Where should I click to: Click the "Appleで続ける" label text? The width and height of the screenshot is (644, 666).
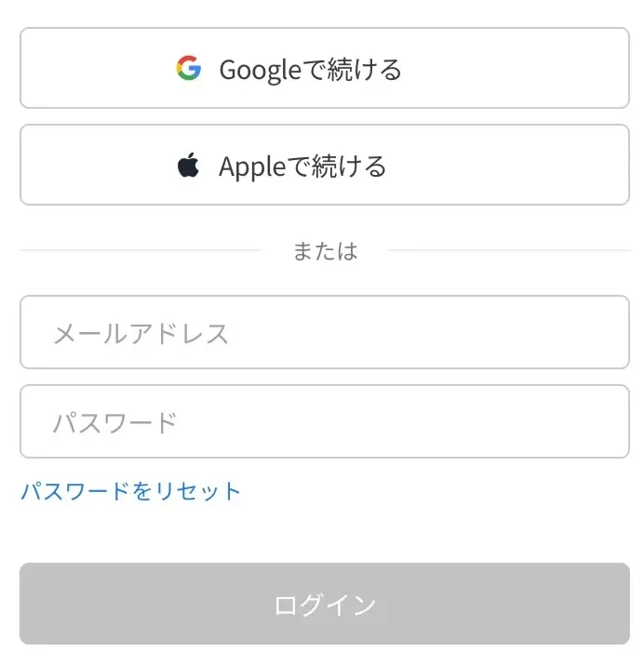302,166
